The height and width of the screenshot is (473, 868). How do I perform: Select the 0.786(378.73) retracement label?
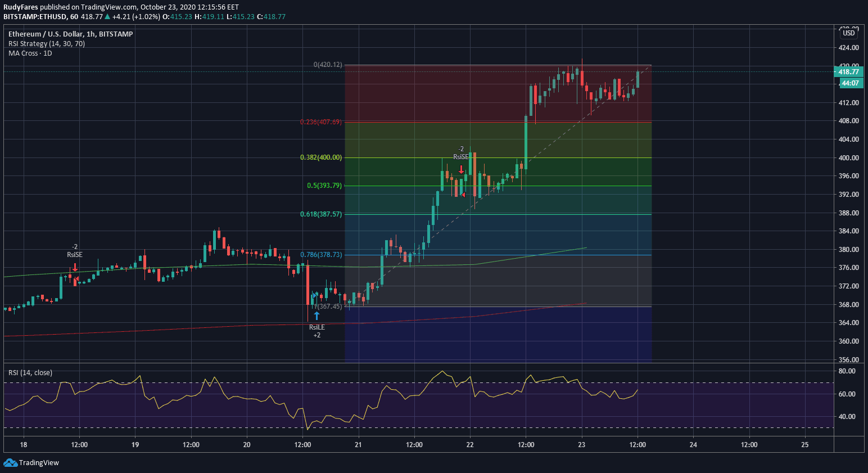pos(320,255)
